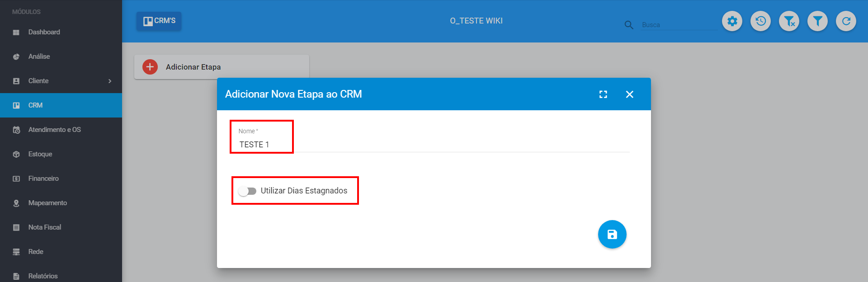Image resolution: width=868 pixels, height=282 pixels.
Task: Click the Nota Fiscal document icon
Action: (x=16, y=227)
